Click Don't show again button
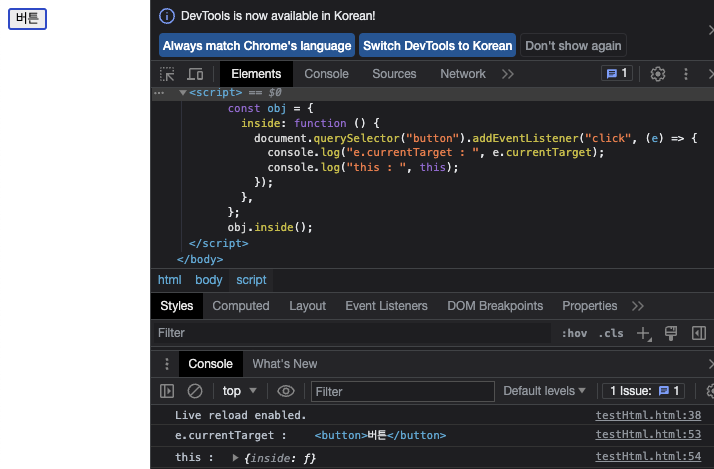The height and width of the screenshot is (469, 714). tap(573, 46)
